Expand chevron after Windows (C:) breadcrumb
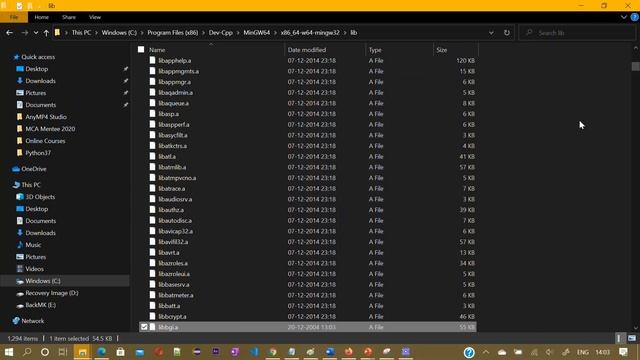Screen dimensions: 640x360 click(x=142, y=33)
